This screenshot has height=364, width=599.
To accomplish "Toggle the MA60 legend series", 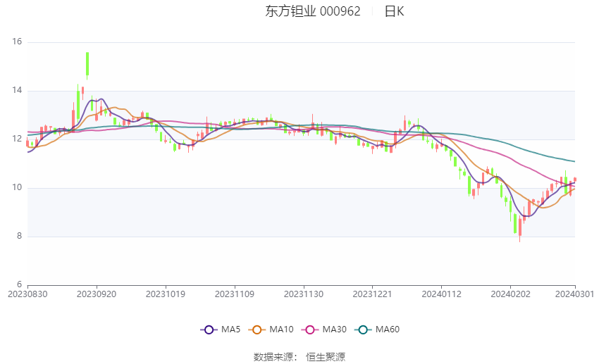I will (x=377, y=330).
